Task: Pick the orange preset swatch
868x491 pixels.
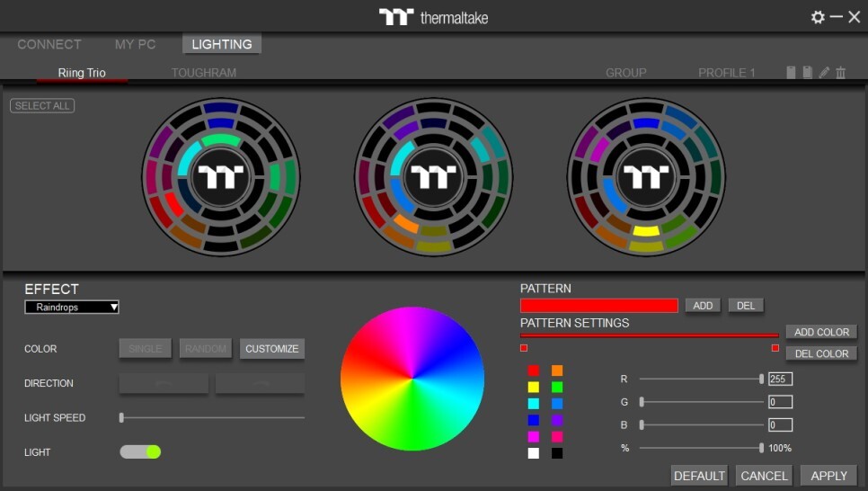Action: click(557, 370)
